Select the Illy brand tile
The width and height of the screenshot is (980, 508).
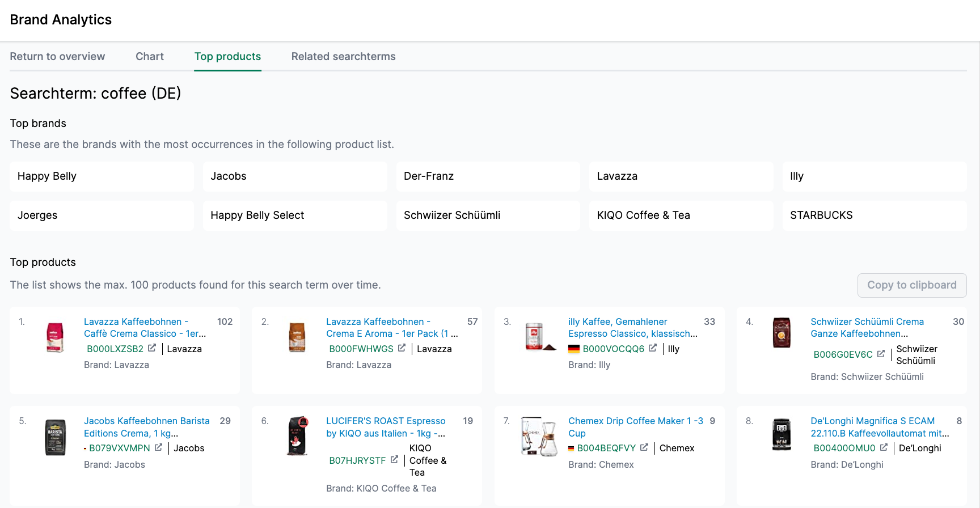875,176
